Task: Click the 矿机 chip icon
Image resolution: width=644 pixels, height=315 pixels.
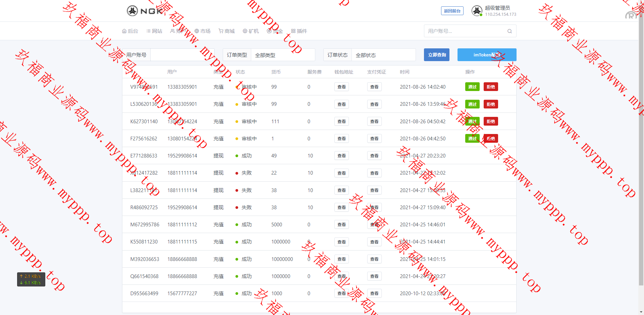Action: point(245,31)
